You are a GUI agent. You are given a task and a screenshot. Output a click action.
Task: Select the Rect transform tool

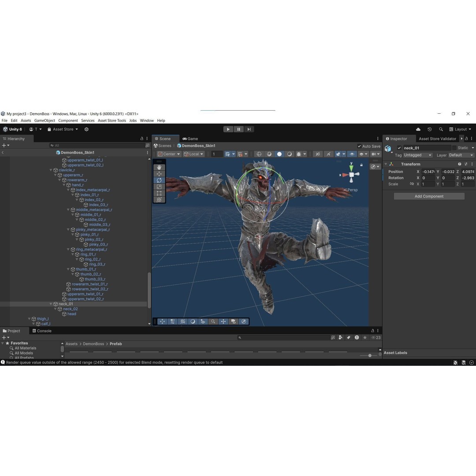tap(159, 193)
